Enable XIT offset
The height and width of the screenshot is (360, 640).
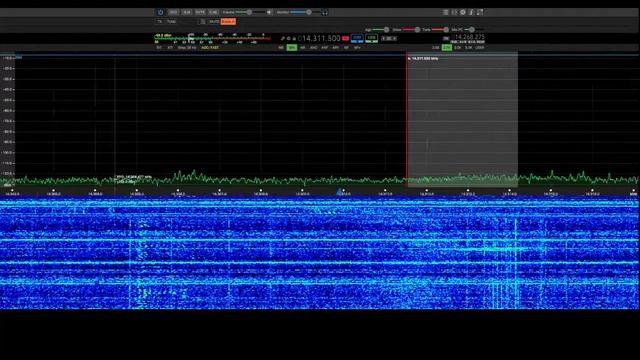click(x=170, y=48)
